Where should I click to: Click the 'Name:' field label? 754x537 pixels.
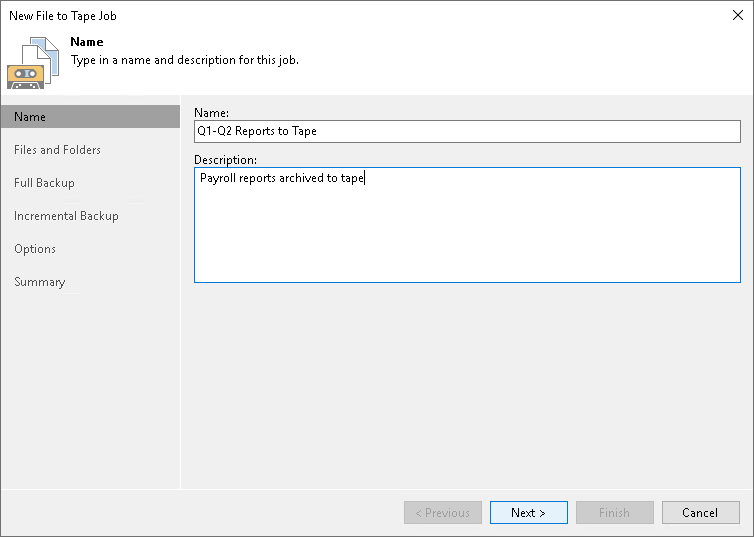(x=212, y=112)
